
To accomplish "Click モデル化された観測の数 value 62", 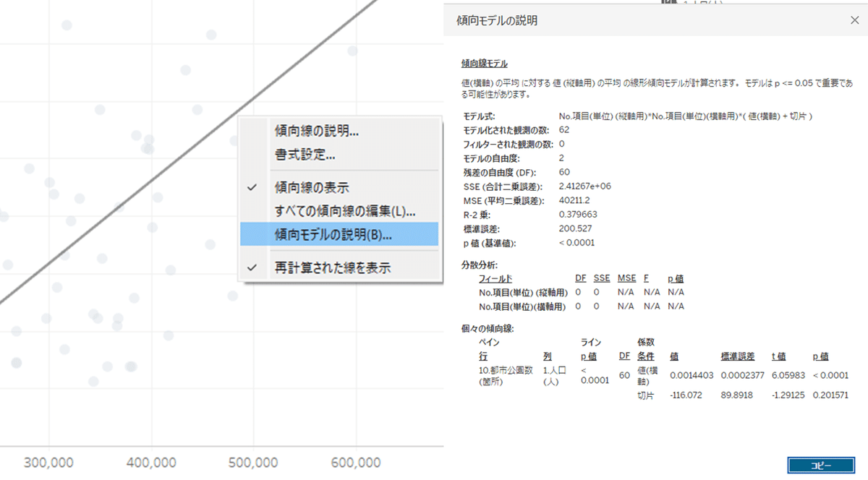I will pyautogui.click(x=564, y=130).
